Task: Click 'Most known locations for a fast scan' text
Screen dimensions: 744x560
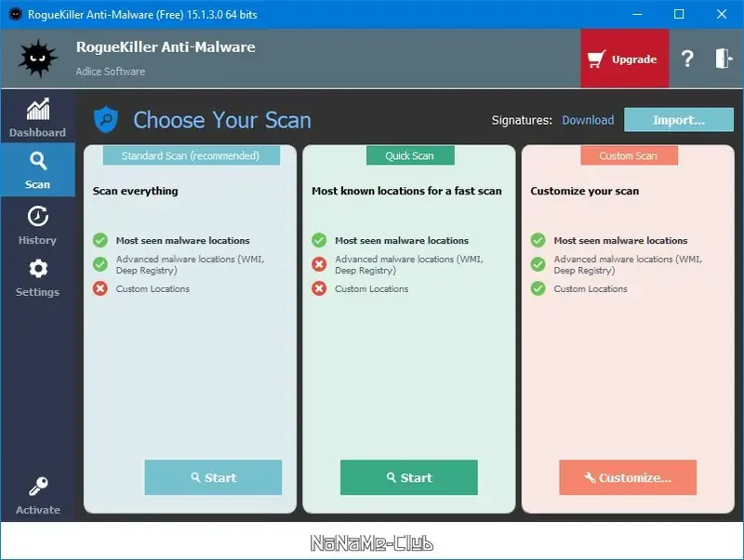Action: [406, 191]
